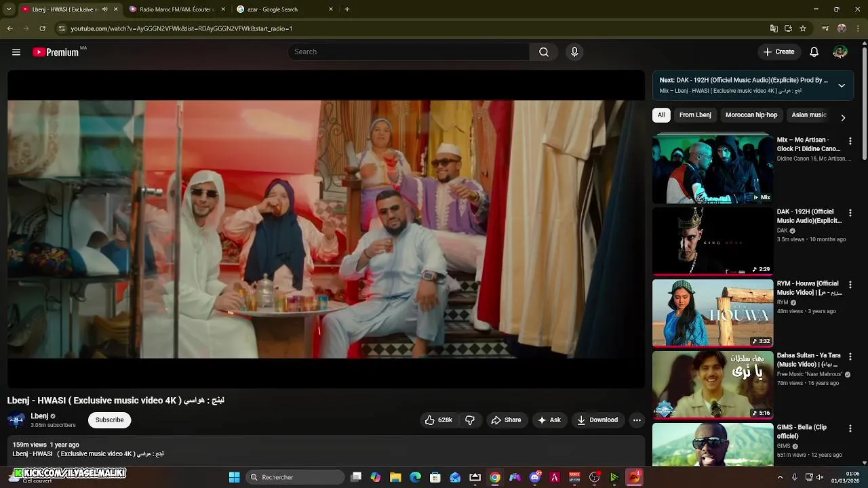Open browser media controls icon
The width and height of the screenshot is (868, 488).
(825, 28)
